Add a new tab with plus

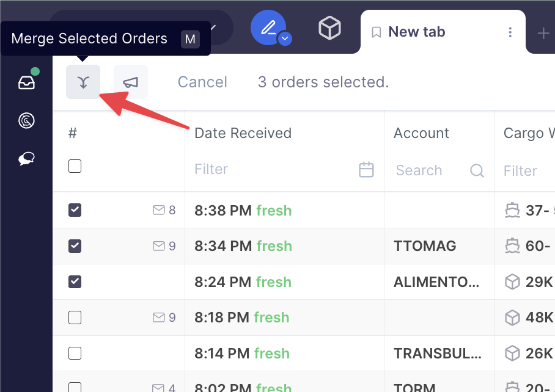click(x=543, y=33)
